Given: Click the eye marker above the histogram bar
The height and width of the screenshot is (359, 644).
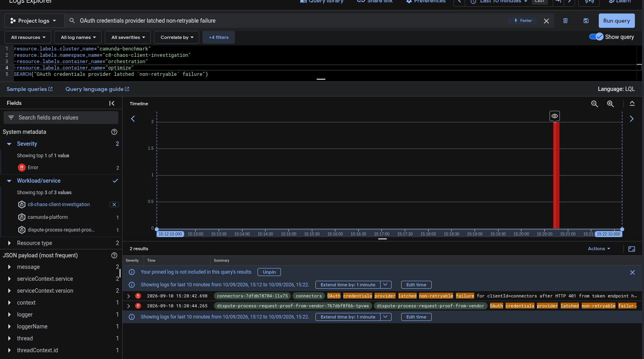Looking at the screenshot, I should pos(555,116).
